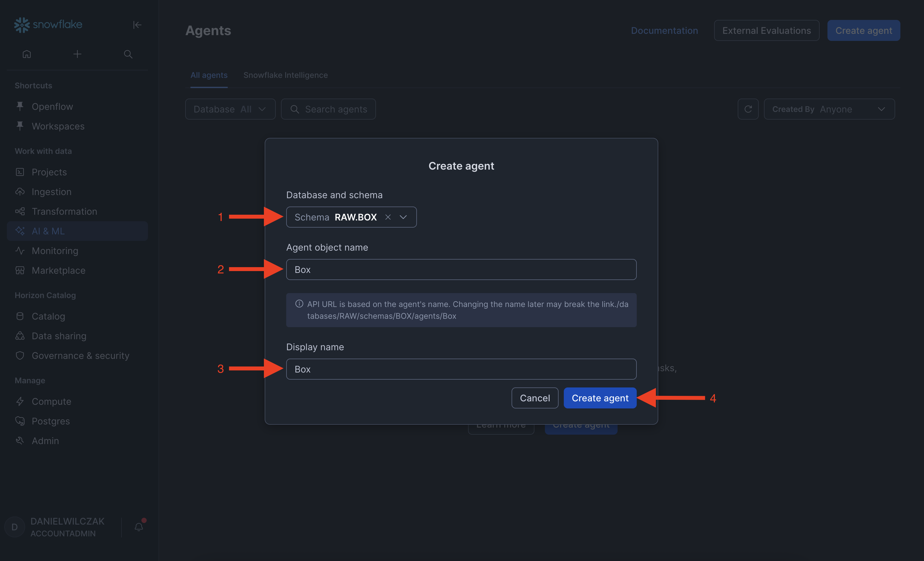Open the sidebar search magnifier icon
The width and height of the screenshot is (924, 561).
tap(128, 54)
